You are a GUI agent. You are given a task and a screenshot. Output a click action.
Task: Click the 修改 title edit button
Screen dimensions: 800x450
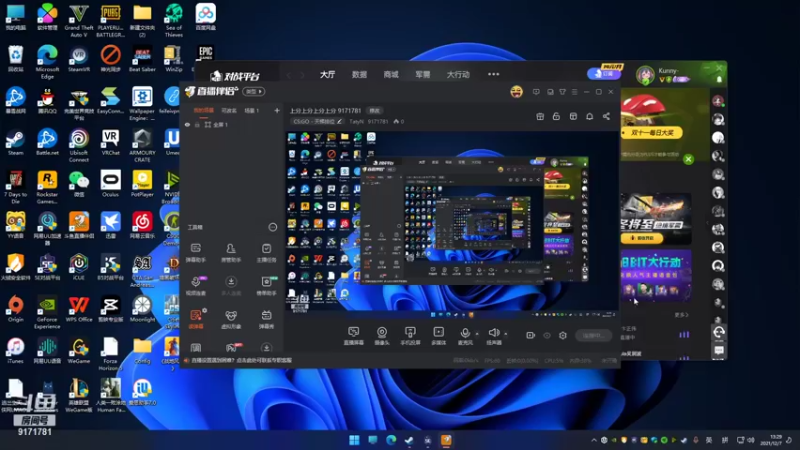pyautogui.click(x=375, y=111)
